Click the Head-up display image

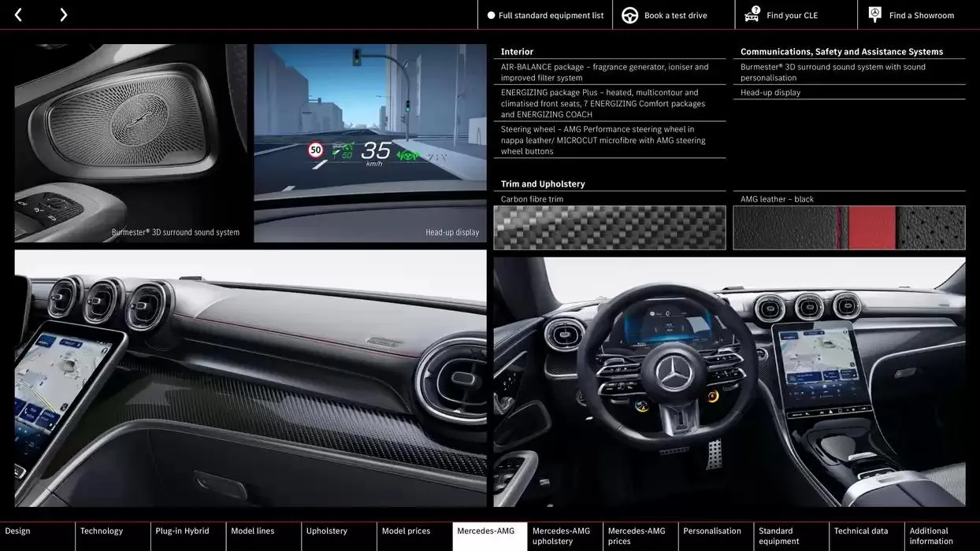pos(369,142)
